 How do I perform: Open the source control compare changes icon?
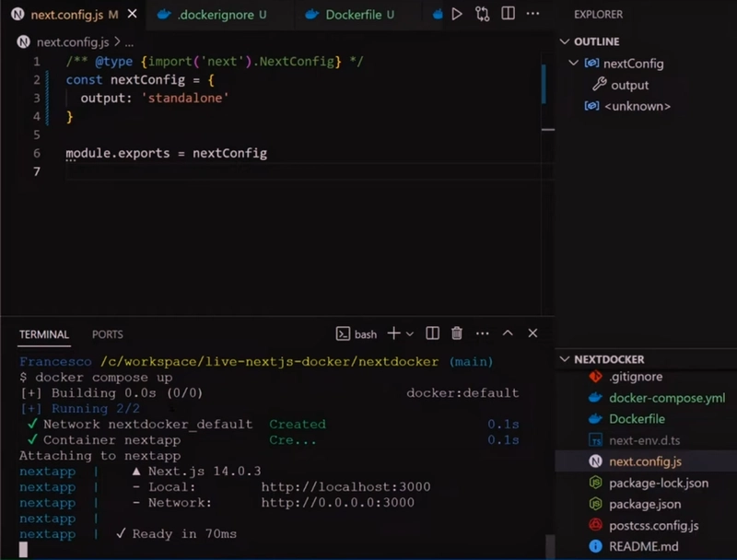482,14
